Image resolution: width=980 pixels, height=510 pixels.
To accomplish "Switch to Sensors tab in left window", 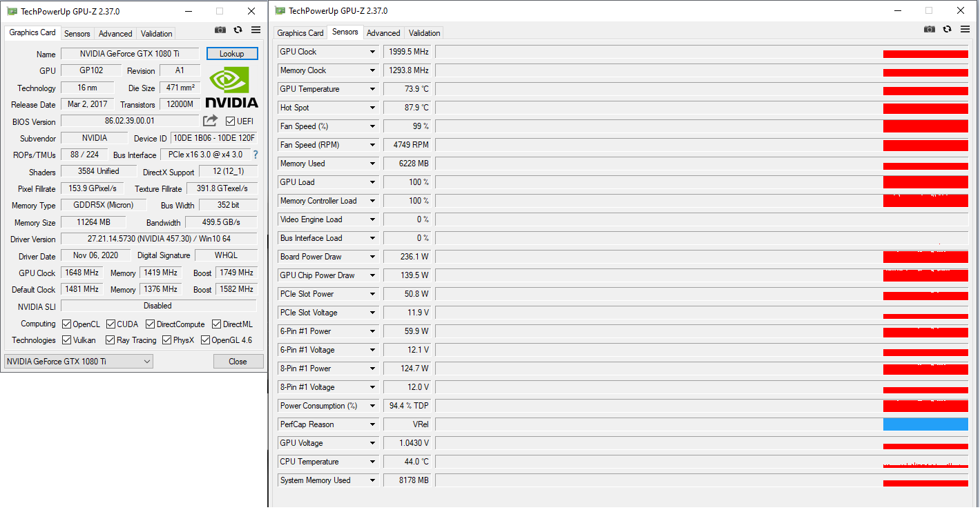I will point(77,33).
